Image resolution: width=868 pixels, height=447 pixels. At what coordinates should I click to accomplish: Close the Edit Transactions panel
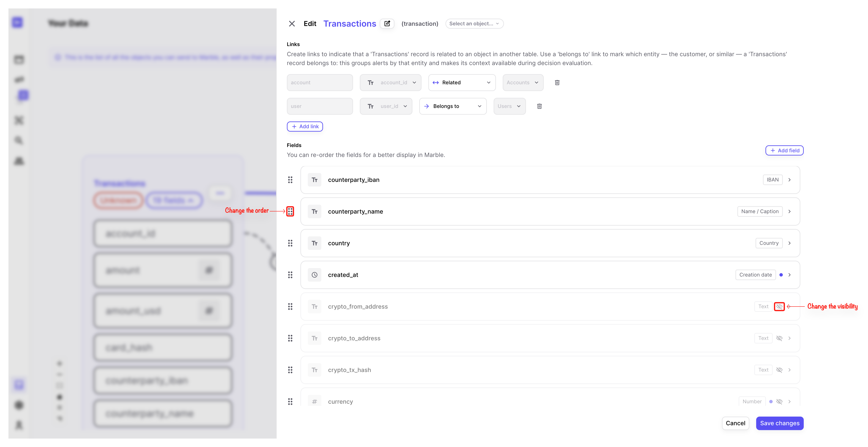pos(292,24)
